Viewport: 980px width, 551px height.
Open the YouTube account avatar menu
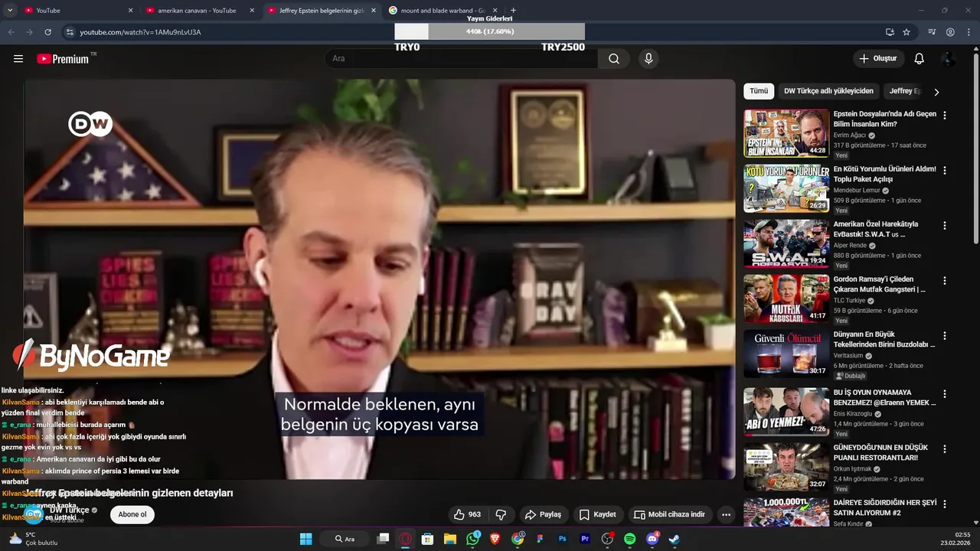948,59
